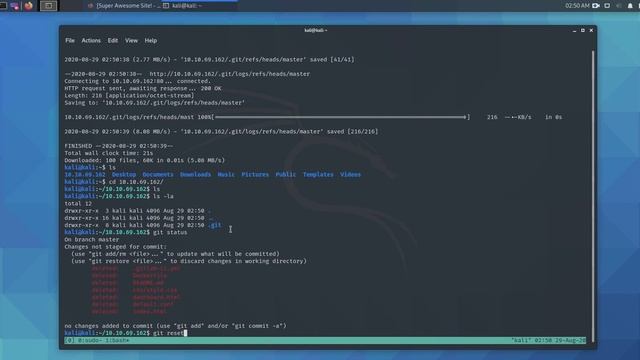Click the 'HTTP request sent' 200 OK line

143,88
